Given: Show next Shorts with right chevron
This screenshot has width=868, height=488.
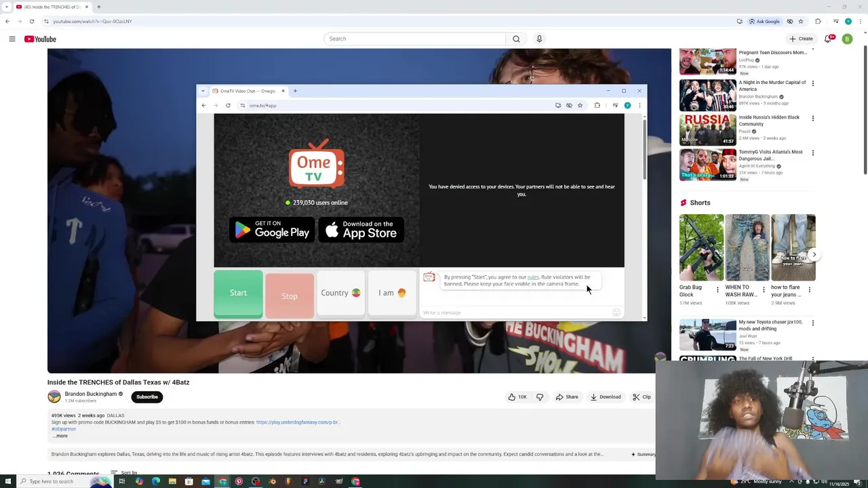Looking at the screenshot, I should 814,255.
